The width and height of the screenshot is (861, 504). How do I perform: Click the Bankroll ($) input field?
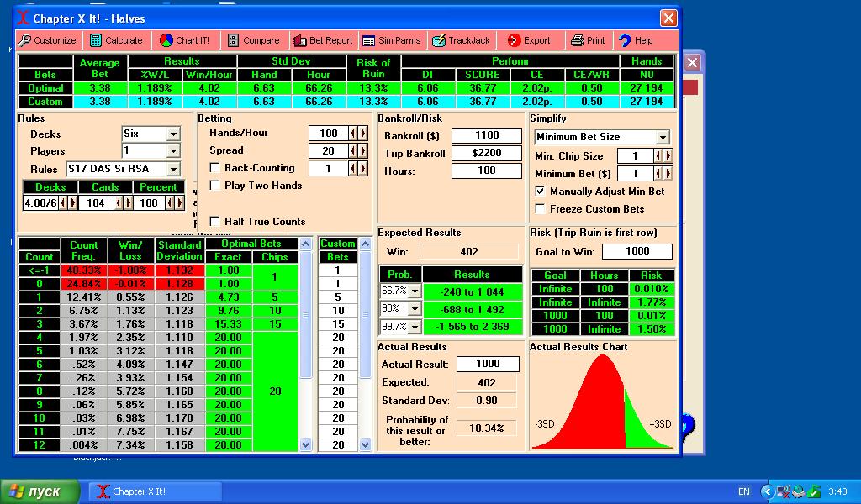tap(487, 135)
